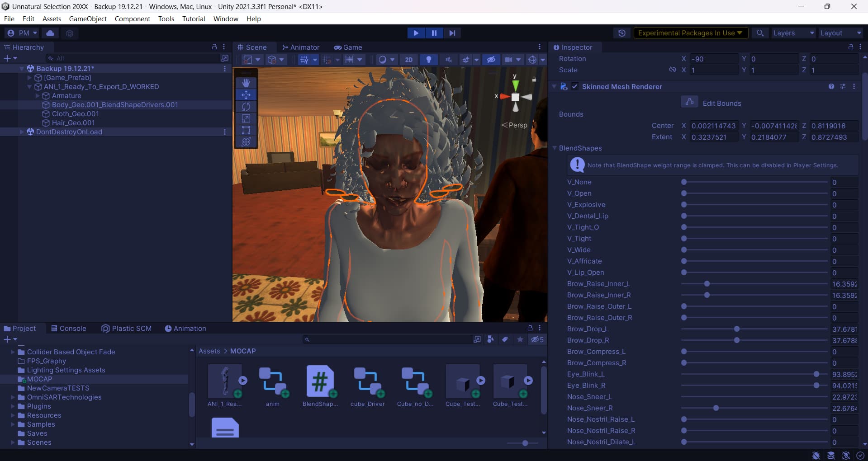Select the Rect tool in Scene toolbar
The image size is (868, 461).
click(x=246, y=130)
